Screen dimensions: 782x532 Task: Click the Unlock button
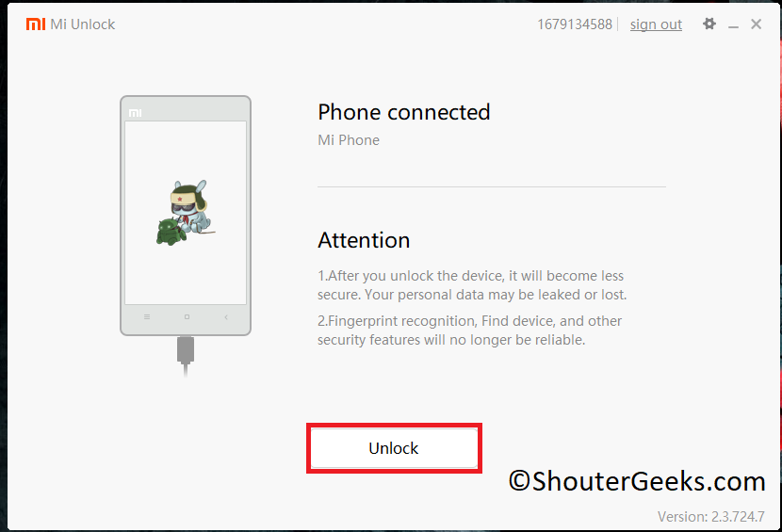tap(394, 448)
